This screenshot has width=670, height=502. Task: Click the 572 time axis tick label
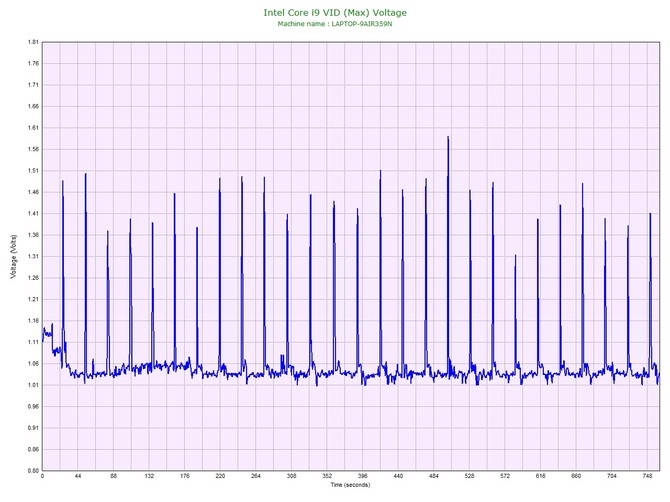tap(505, 476)
